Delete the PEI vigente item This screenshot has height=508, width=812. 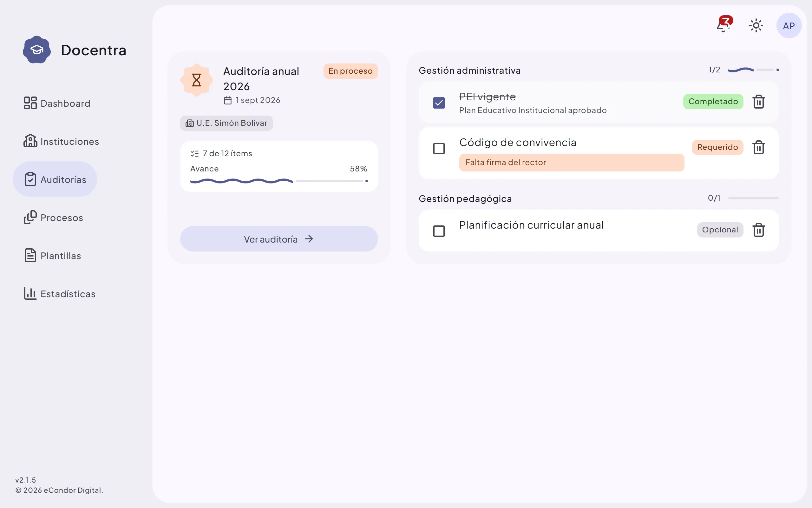(x=758, y=102)
